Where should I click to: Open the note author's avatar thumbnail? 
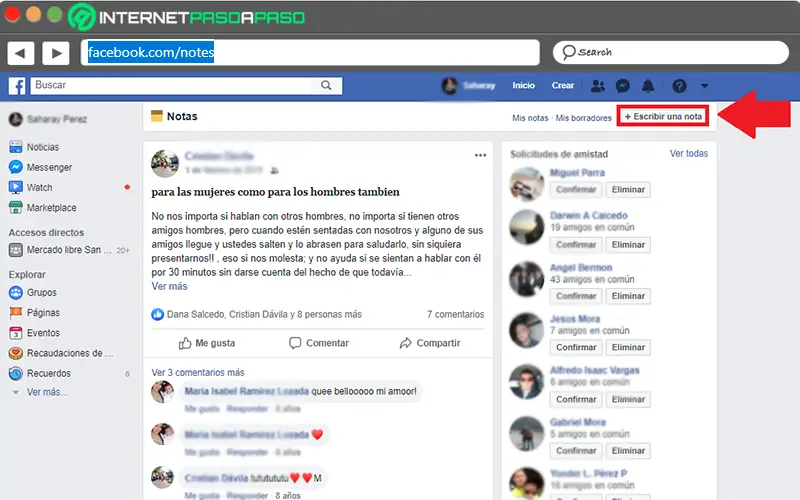tap(165, 163)
